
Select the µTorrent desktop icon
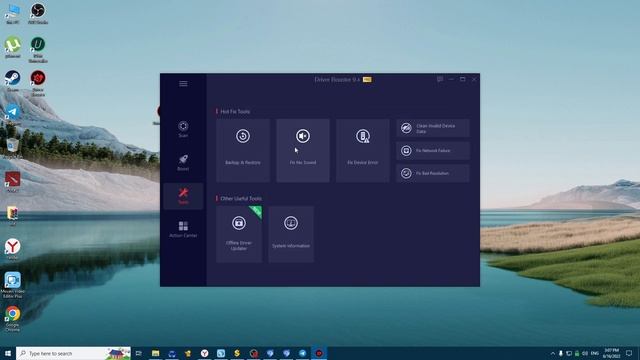(13, 47)
